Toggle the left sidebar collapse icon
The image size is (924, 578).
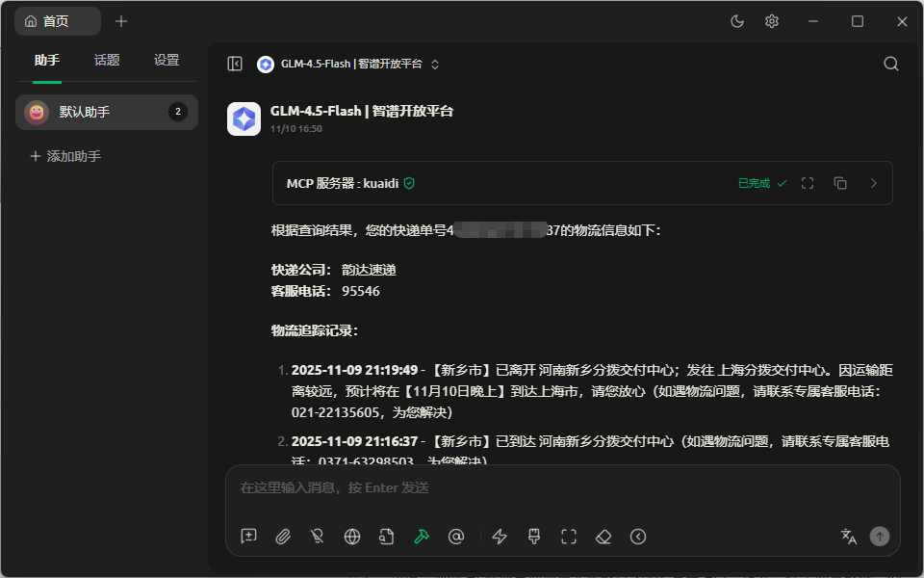pyautogui.click(x=234, y=63)
